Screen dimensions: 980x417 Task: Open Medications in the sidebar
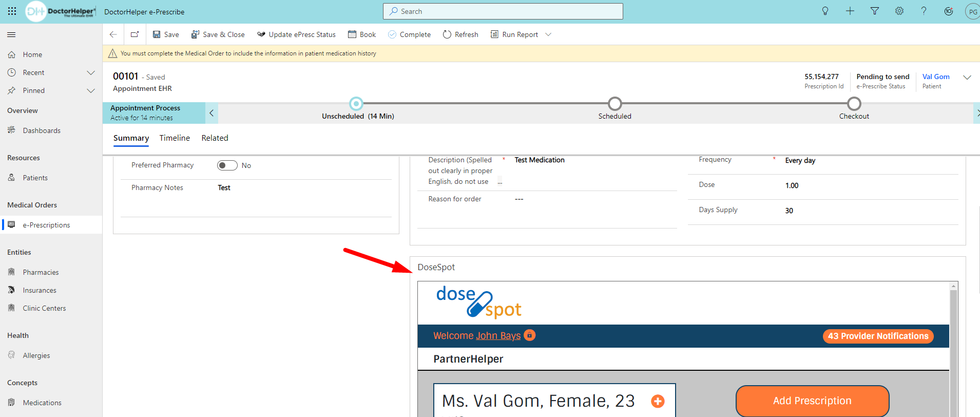(42, 403)
